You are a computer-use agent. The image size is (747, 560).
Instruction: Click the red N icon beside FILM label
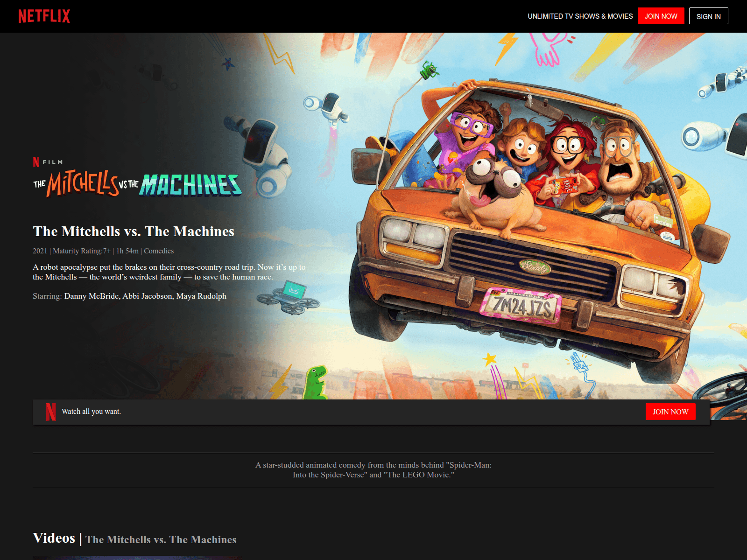pyautogui.click(x=36, y=162)
